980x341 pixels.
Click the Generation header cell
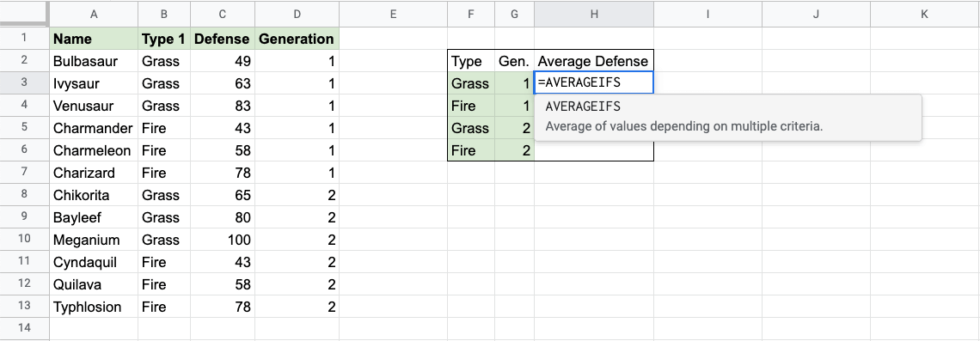[x=297, y=39]
